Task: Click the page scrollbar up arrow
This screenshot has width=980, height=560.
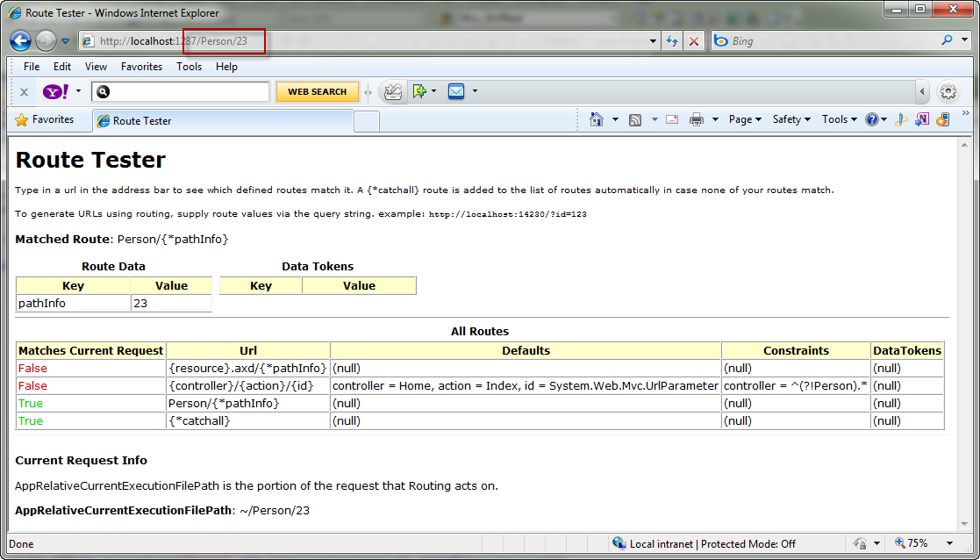Action: (x=963, y=144)
